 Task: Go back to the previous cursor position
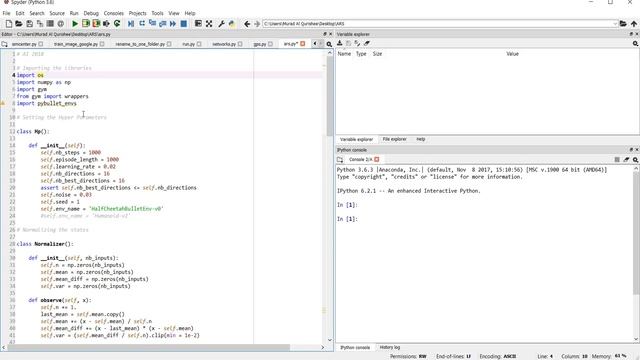(247, 24)
